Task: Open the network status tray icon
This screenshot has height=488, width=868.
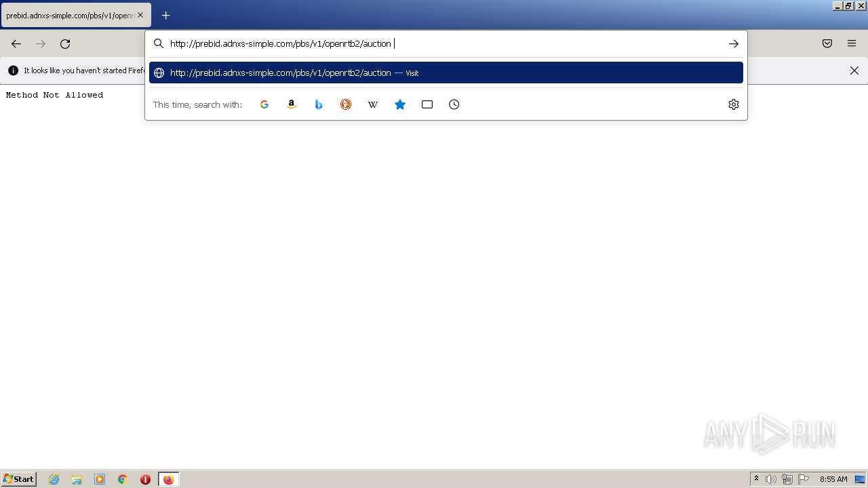Action: pyautogui.click(x=787, y=479)
